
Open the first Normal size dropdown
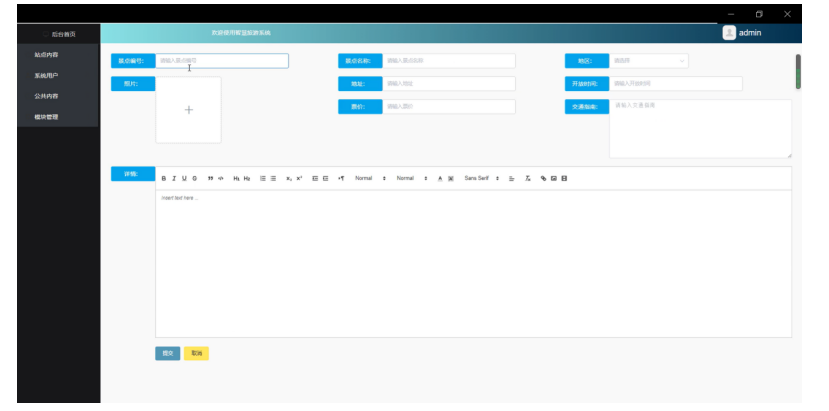(x=370, y=179)
